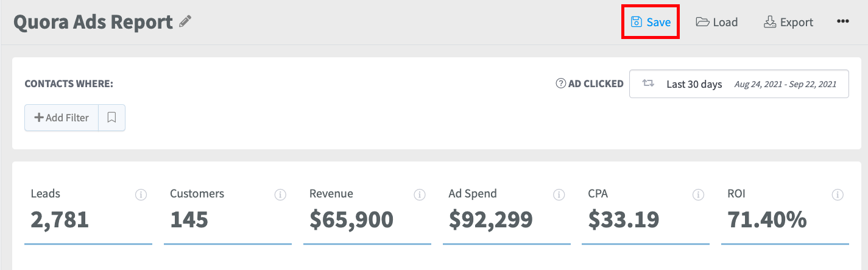The width and height of the screenshot is (868, 270).
Task: Show info for the CPA metric
Action: click(x=698, y=195)
